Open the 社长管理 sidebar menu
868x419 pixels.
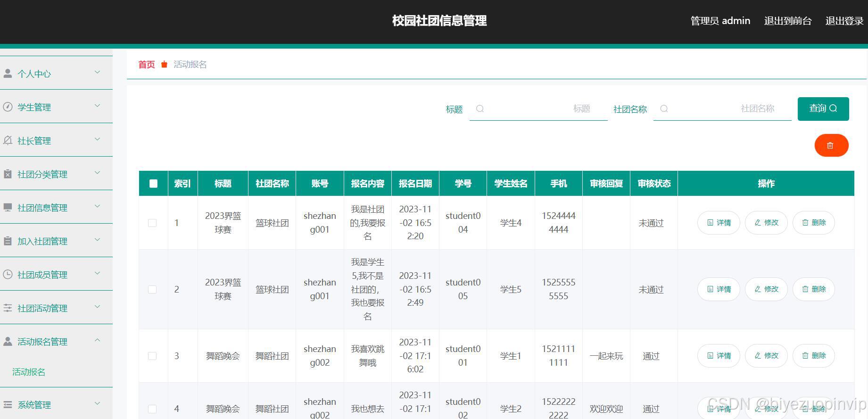(56, 140)
